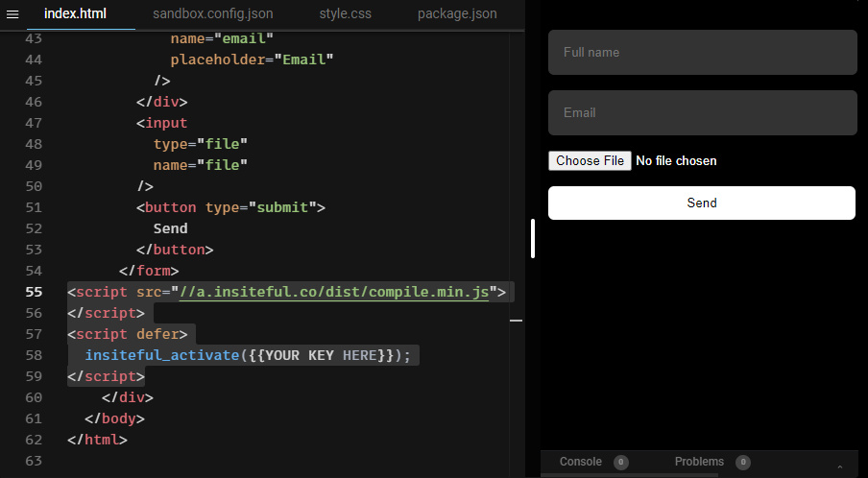Image resolution: width=868 pixels, height=478 pixels.
Task: Click the Choose File button
Action: click(x=590, y=161)
